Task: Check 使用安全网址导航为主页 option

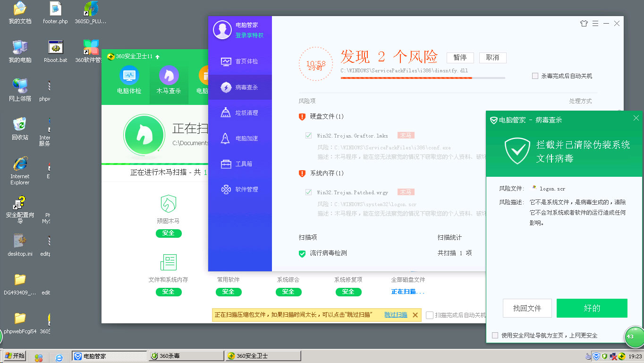Action: (x=495, y=335)
